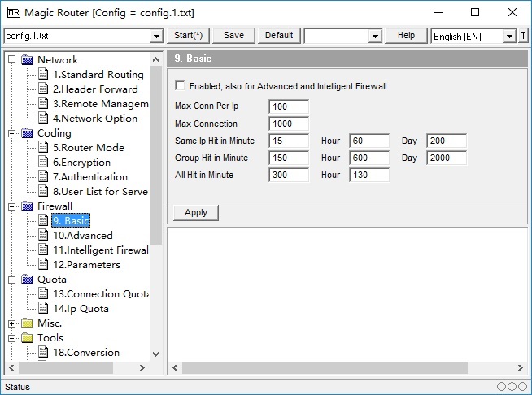Click the Network folder icon

[x=27, y=60]
